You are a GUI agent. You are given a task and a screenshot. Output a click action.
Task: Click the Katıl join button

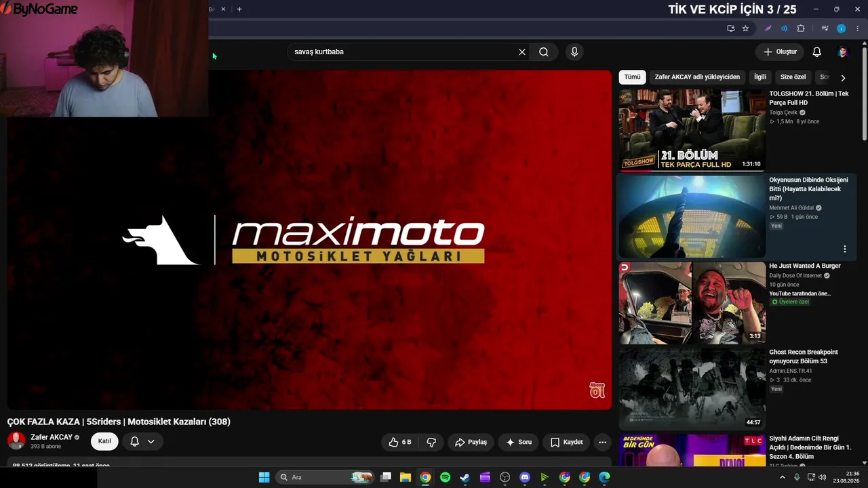point(104,441)
